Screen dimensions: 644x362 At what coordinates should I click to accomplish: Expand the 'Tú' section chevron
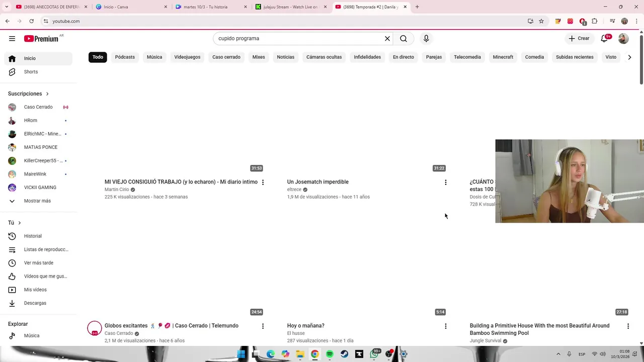click(x=20, y=223)
